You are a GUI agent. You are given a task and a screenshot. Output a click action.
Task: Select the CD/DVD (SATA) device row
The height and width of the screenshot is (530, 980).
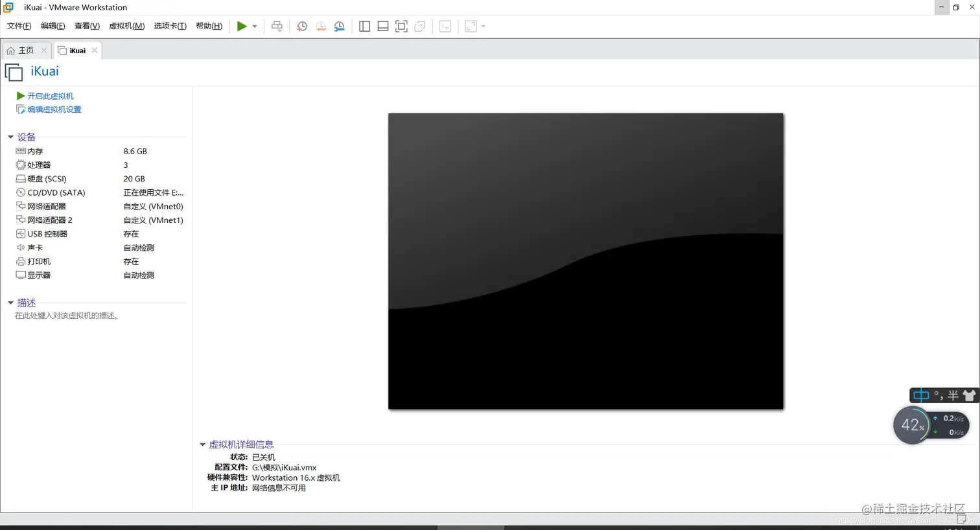pos(100,192)
